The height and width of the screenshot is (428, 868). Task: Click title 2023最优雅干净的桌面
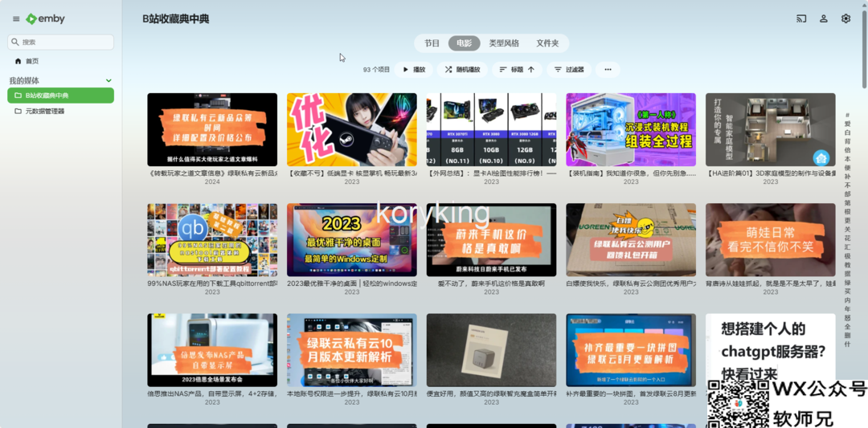(351, 283)
